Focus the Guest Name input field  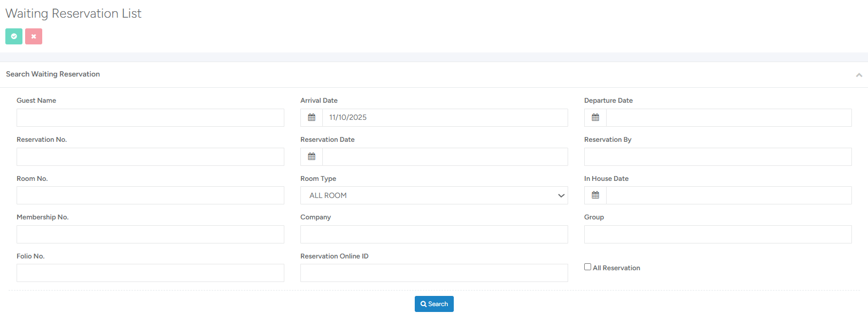tap(150, 118)
